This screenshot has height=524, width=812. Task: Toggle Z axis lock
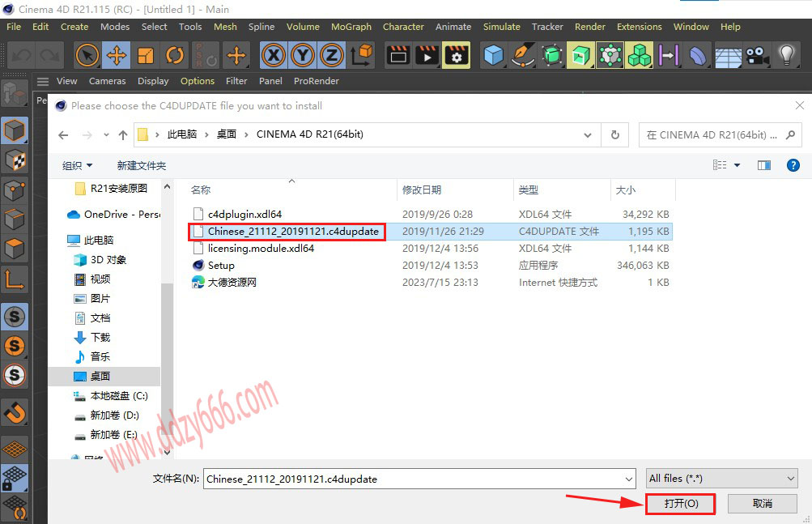pyautogui.click(x=331, y=55)
